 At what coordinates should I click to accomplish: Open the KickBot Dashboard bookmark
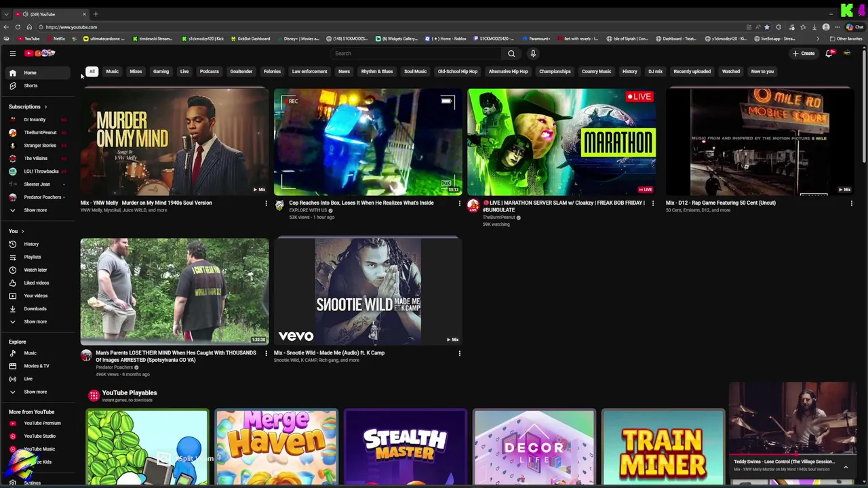250,39
